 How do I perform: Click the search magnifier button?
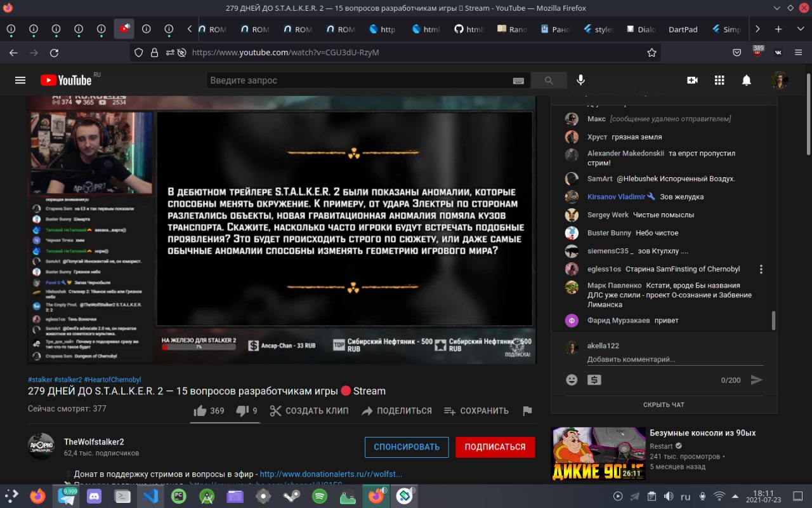click(549, 81)
